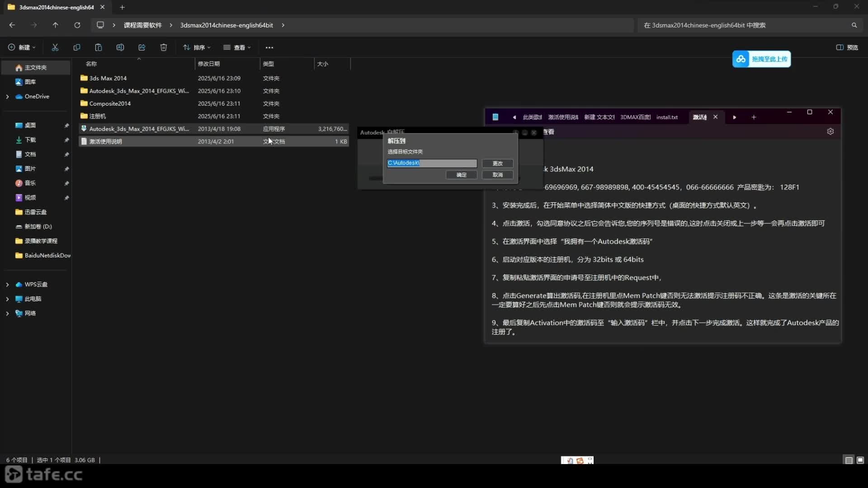Switch to details list view icon
Image resolution: width=868 pixels, height=488 pixels.
coord(849,460)
